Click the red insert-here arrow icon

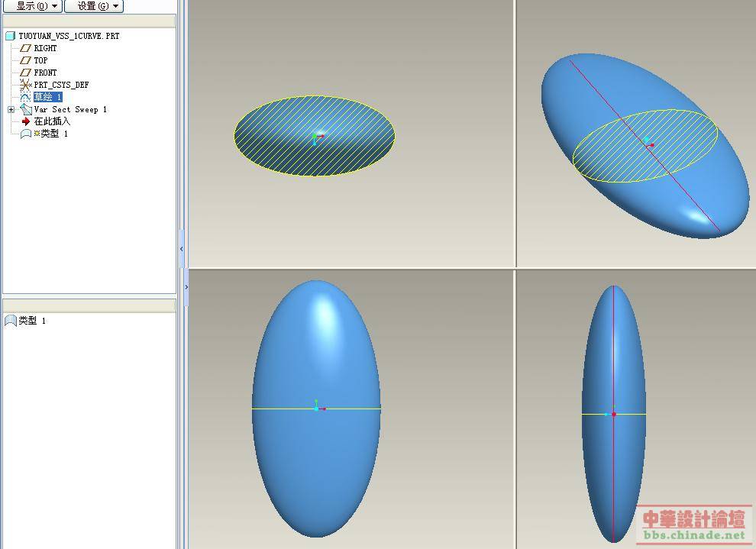(x=25, y=121)
